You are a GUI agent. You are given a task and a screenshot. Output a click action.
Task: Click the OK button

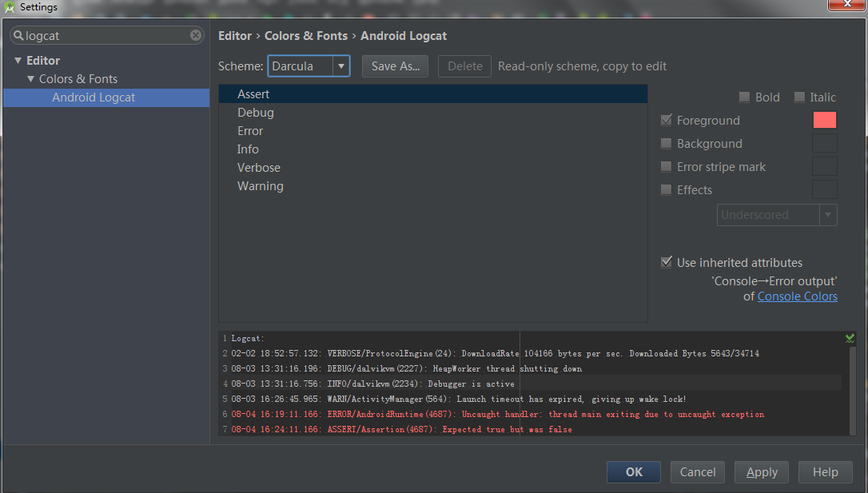[x=634, y=472]
